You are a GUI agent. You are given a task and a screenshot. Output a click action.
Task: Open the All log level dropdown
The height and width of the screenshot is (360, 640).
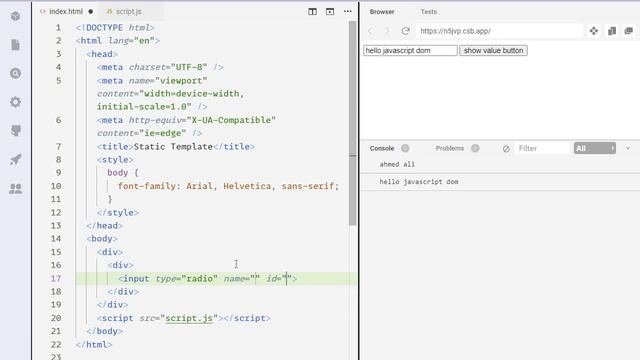point(595,148)
